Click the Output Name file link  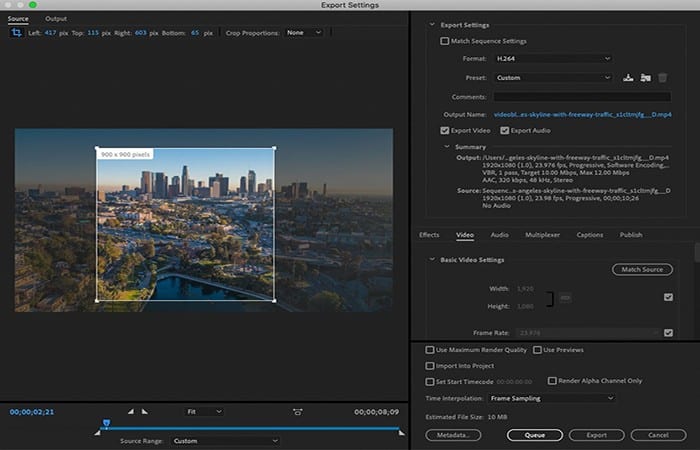(583, 115)
